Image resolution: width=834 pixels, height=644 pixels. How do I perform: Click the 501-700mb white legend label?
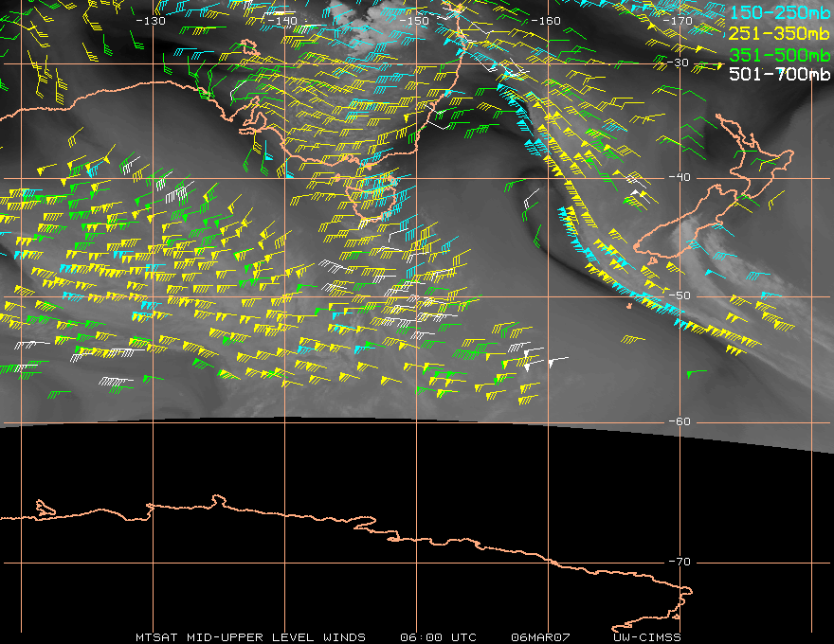[x=780, y=74]
